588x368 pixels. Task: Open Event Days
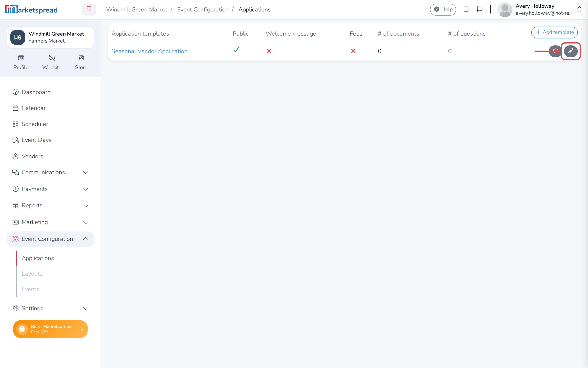coord(50,140)
